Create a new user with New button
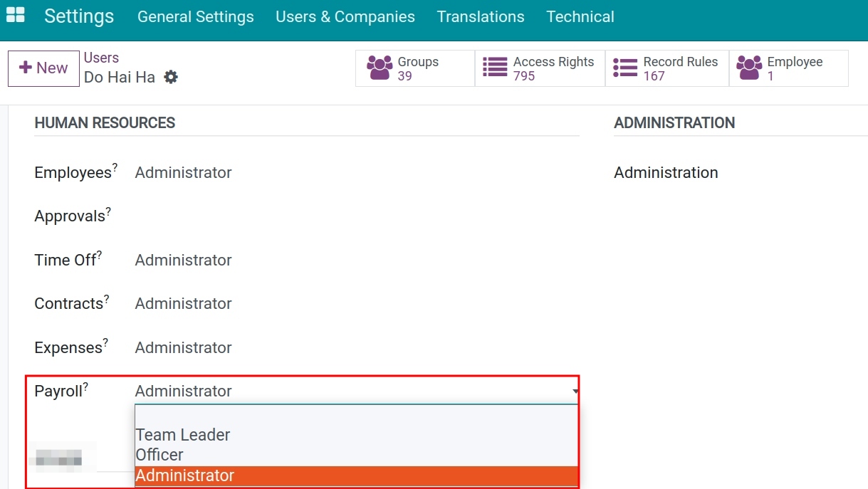Image resolution: width=868 pixels, height=489 pixels. 43,68
